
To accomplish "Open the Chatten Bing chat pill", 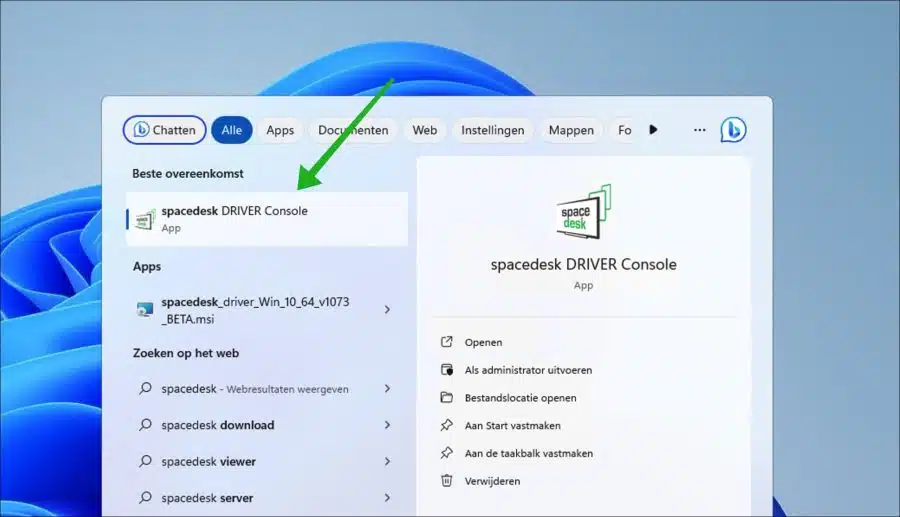I will (164, 130).
